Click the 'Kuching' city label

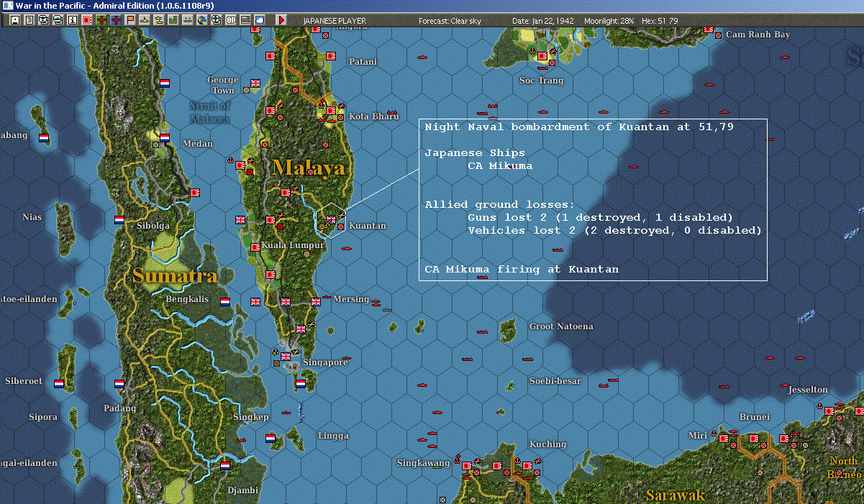[547, 444]
